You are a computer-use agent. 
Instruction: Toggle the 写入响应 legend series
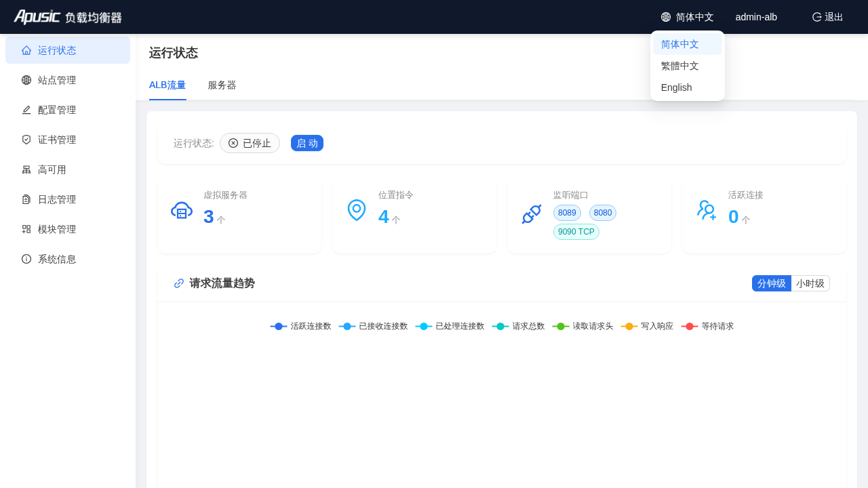[647, 326]
